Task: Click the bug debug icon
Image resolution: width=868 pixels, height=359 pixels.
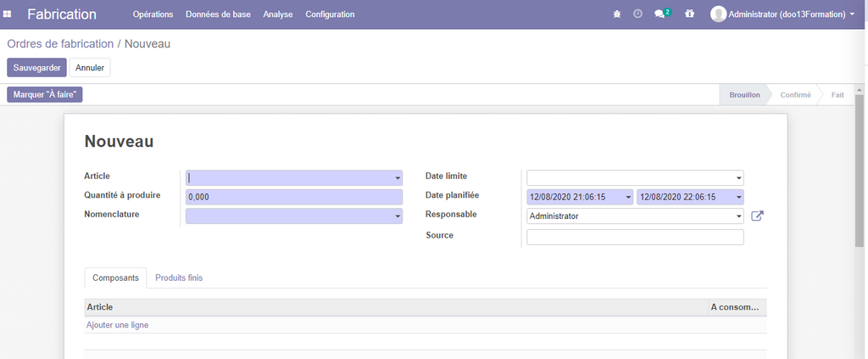Action: click(617, 14)
